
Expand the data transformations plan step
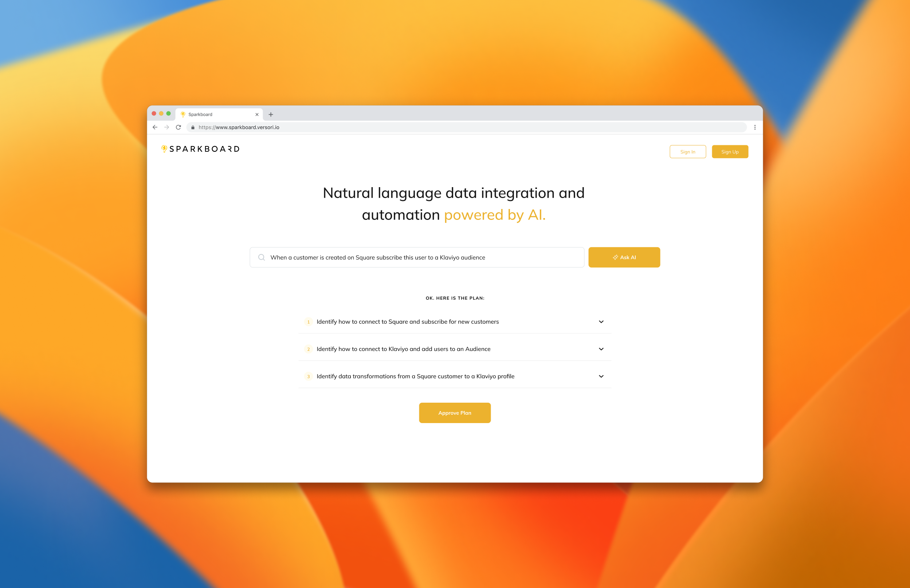coord(601,376)
